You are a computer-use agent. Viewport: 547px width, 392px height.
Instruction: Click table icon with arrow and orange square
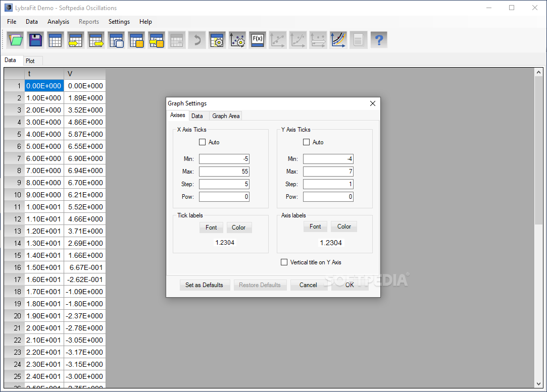pyautogui.click(x=157, y=40)
